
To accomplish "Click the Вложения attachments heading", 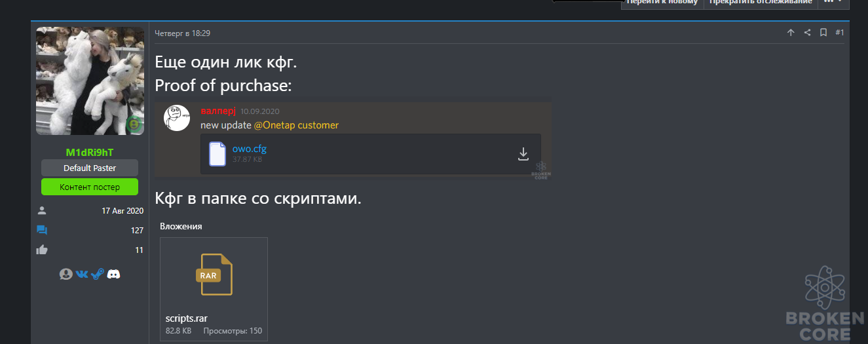I will [181, 226].
